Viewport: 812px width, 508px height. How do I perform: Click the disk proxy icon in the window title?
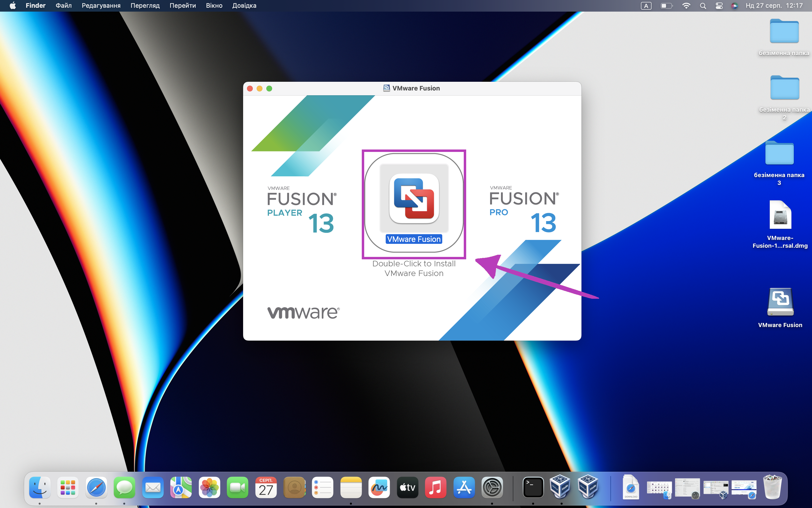[x=386, y=88]
